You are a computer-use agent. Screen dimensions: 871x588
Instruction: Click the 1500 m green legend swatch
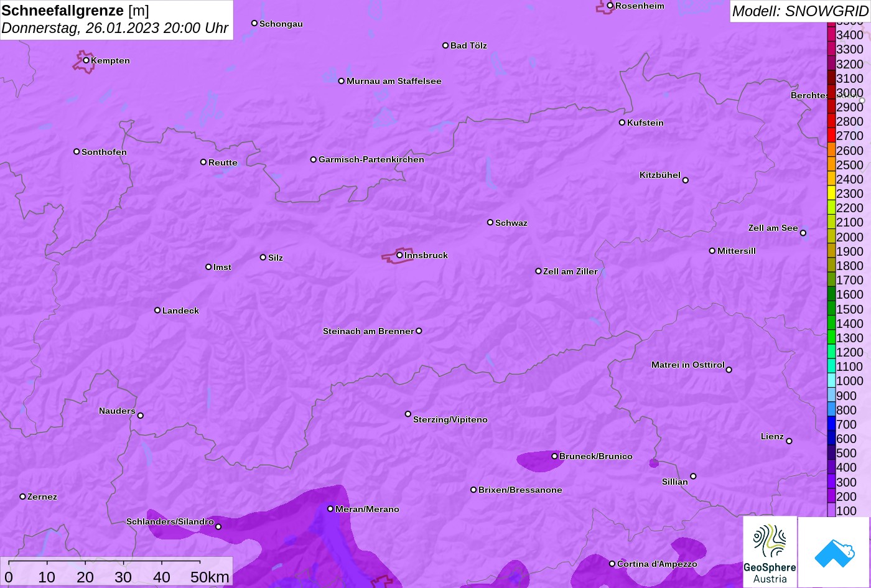click(831, 309)
